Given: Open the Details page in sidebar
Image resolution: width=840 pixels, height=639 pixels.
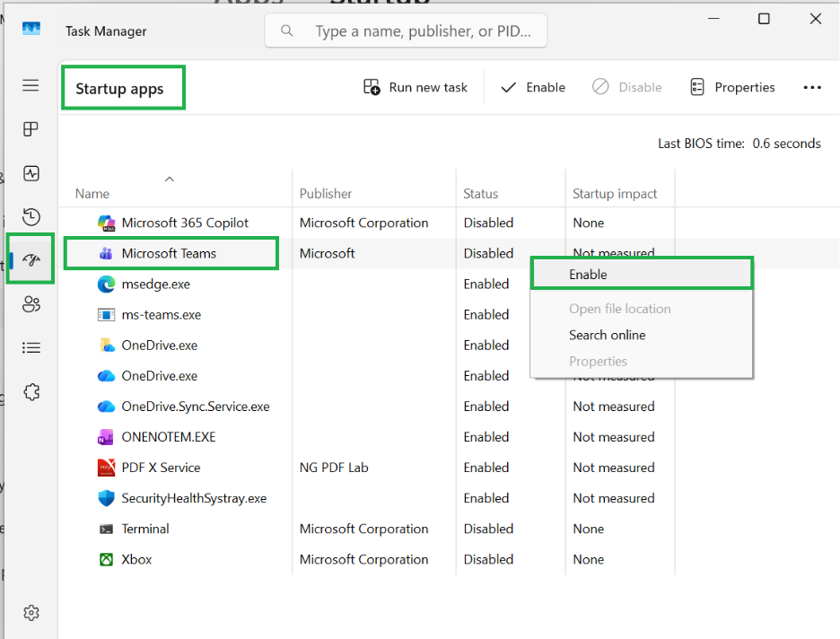Looking at the screenshot, I should click(31, 348).
